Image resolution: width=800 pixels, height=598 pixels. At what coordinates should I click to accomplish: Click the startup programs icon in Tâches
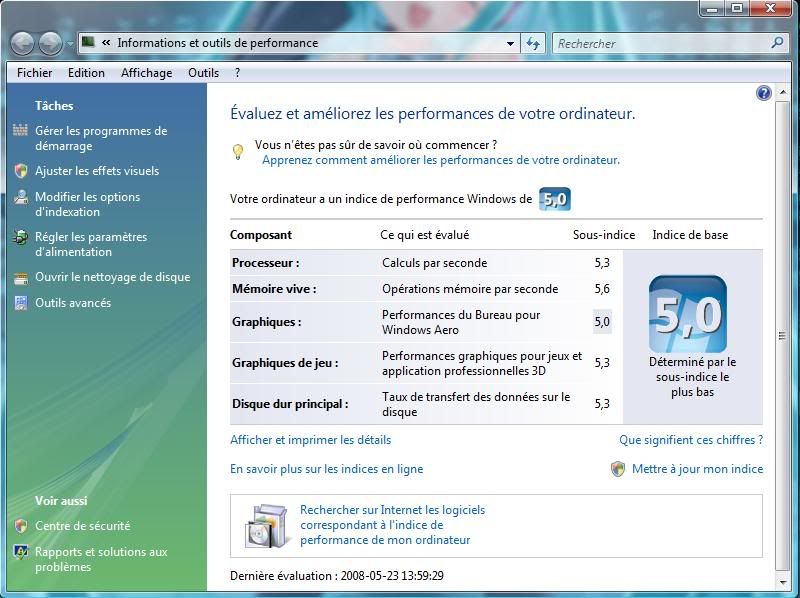20,131
